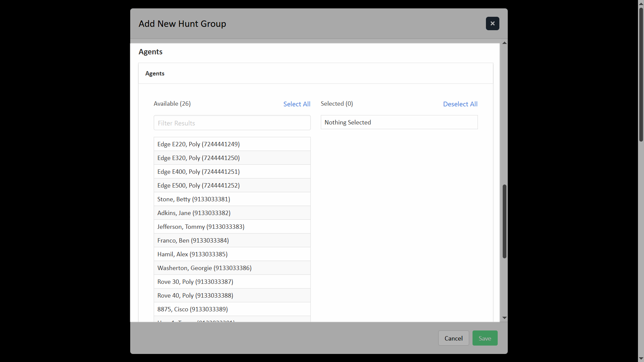The image size is (644, 362).
Task: Select Stone, Betty from available agents
Action: pyautogui.click(x=232, y=199)
